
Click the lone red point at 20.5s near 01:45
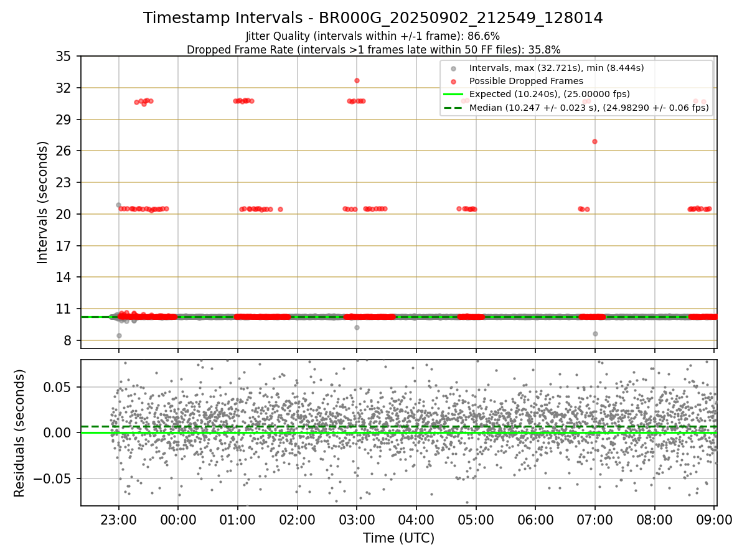280,209
